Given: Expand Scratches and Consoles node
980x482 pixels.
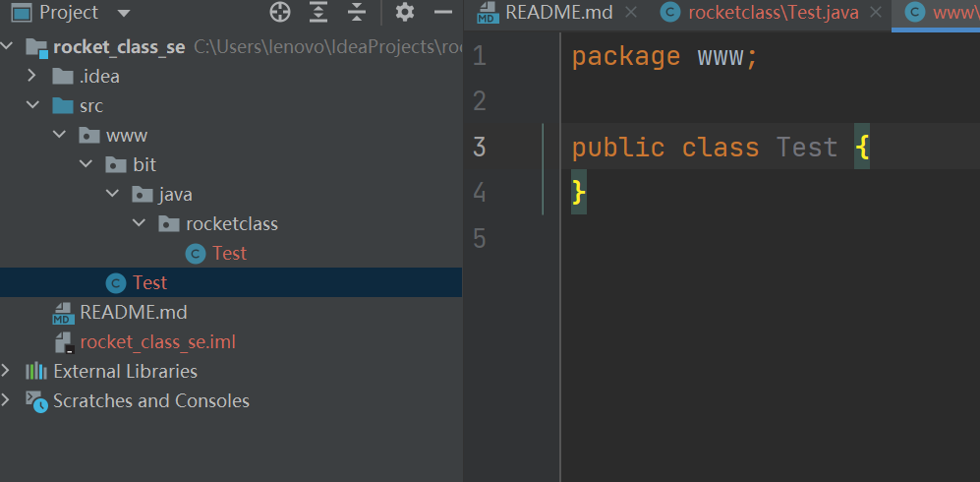Looking at the screenshot, I should [x=5, y=400].
